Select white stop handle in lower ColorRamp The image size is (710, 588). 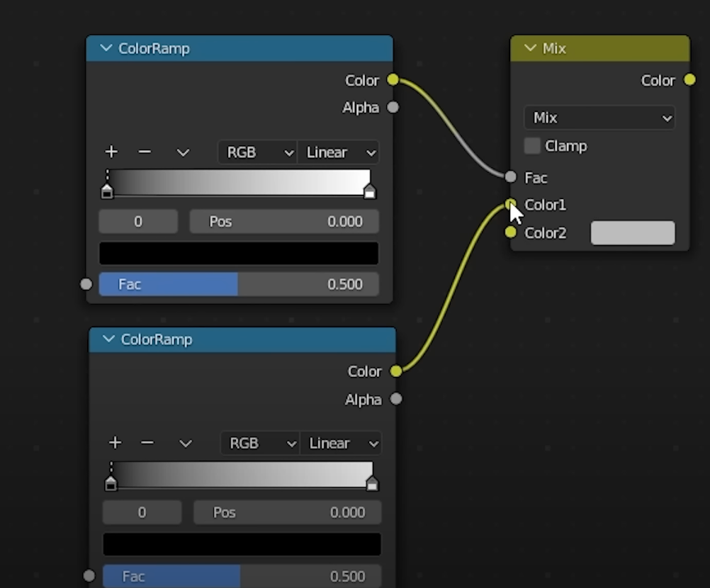tap(372, 483)
